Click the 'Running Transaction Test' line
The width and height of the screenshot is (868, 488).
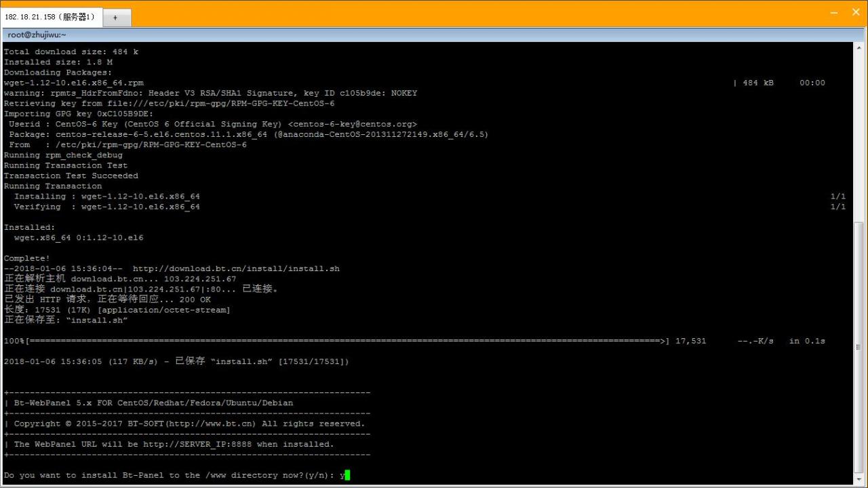[66, 165]
